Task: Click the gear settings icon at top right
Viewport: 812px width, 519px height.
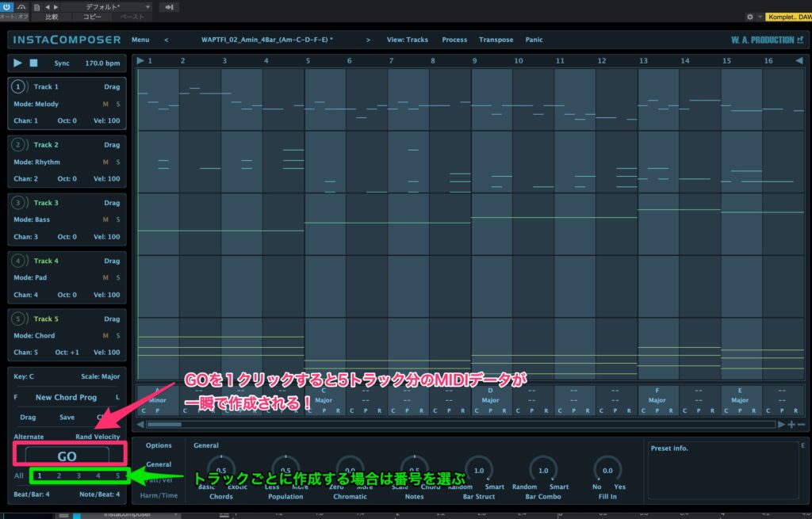Action: 750,17
